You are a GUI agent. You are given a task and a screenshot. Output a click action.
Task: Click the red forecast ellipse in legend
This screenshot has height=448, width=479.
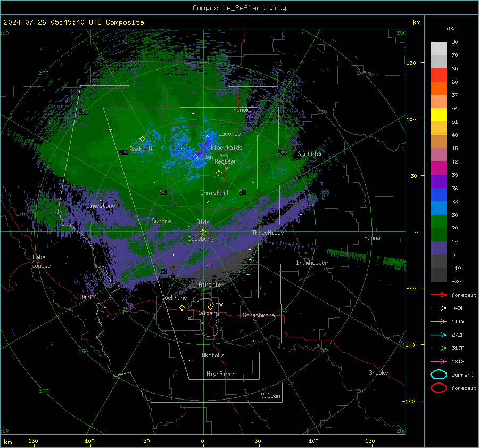pos(439,388)
